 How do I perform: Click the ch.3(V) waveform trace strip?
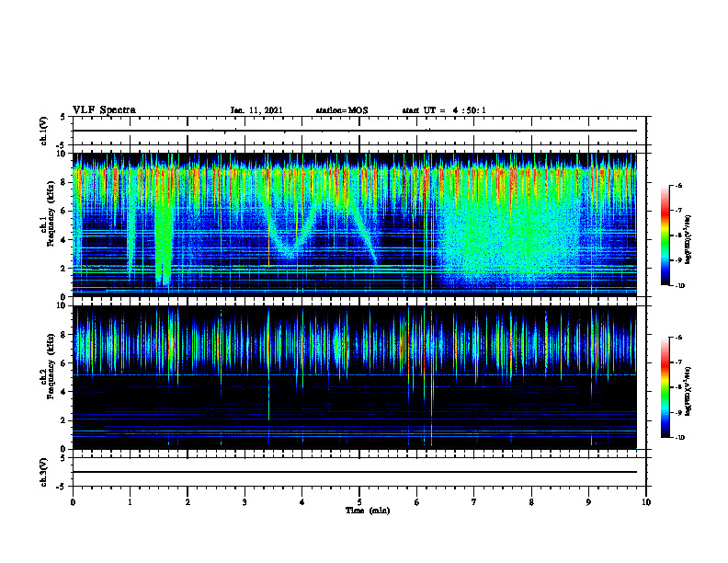(x=359, y=472)
